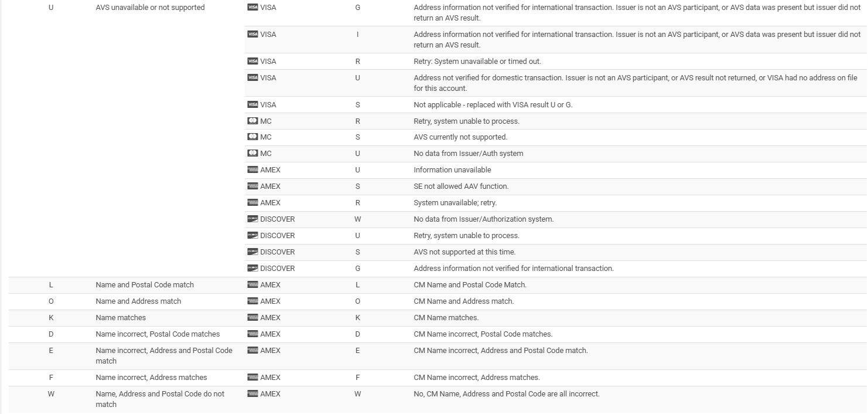868x414 pixels.
Task: Click 'Retry: System unavailable or timed out.' text
Action: pyautogui.click(x=477, y=61)
